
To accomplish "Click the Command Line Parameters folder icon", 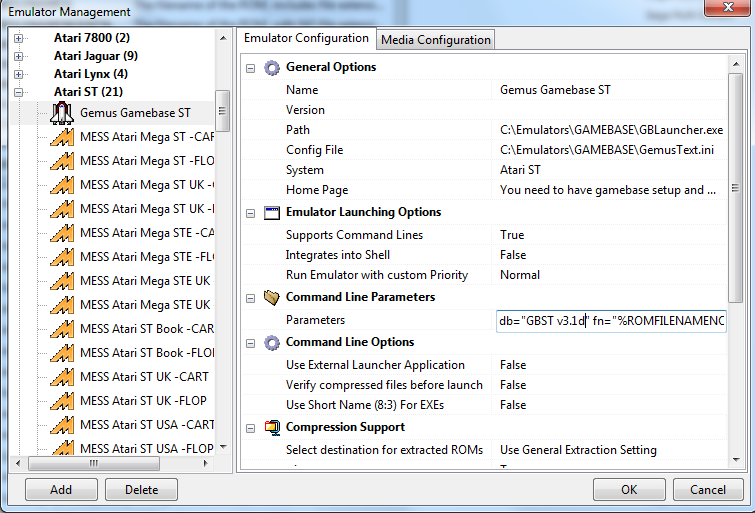I will click(272, 297).
